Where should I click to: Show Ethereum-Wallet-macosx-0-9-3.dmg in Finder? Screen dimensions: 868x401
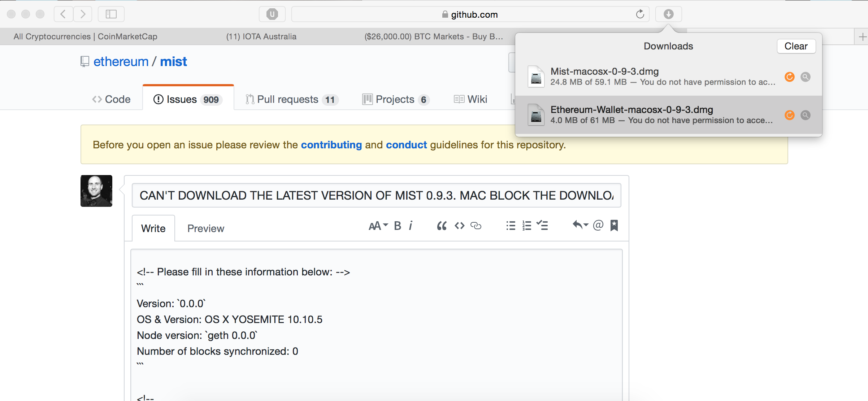click(x=806, y=115)
